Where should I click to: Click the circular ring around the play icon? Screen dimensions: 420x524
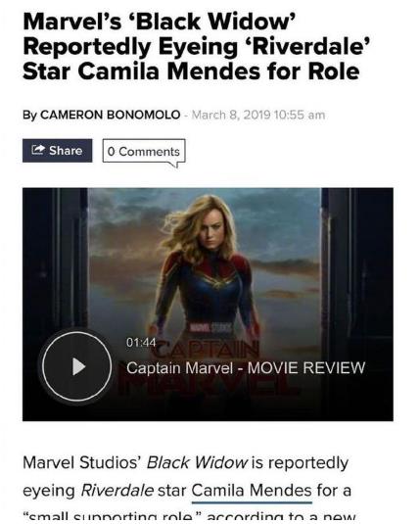(x=76, y=366)
